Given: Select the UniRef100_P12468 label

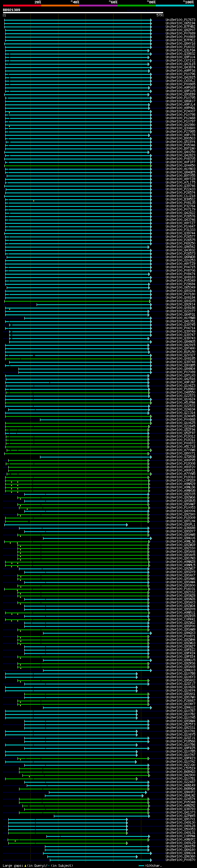Looking at the screenshot, I should pyautogui.click(x=180, y=118).
